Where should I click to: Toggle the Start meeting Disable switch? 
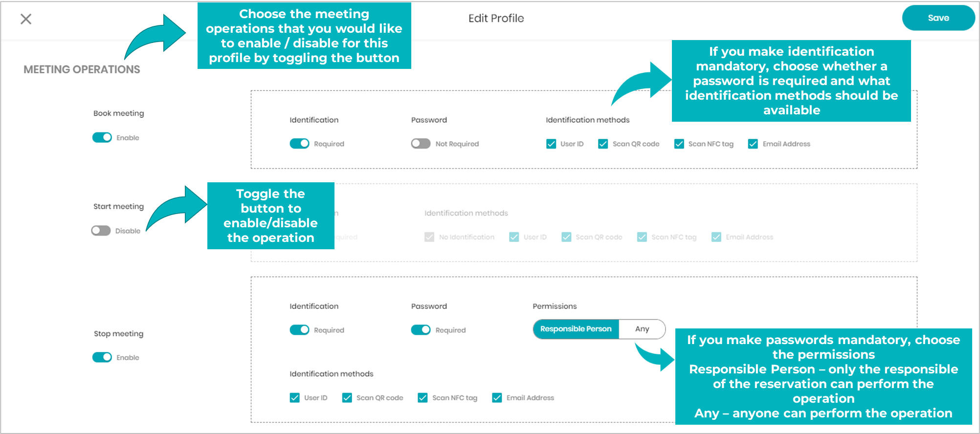pos(101,231)
